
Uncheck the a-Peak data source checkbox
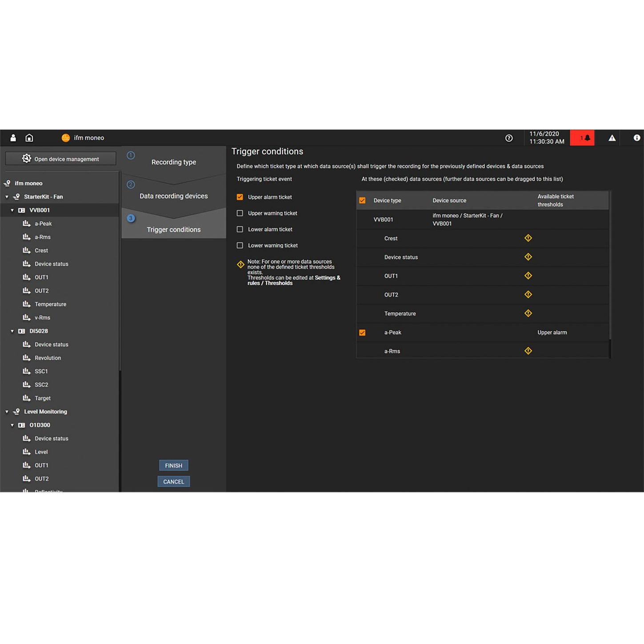pyautogui.click(x=362, y=332)
